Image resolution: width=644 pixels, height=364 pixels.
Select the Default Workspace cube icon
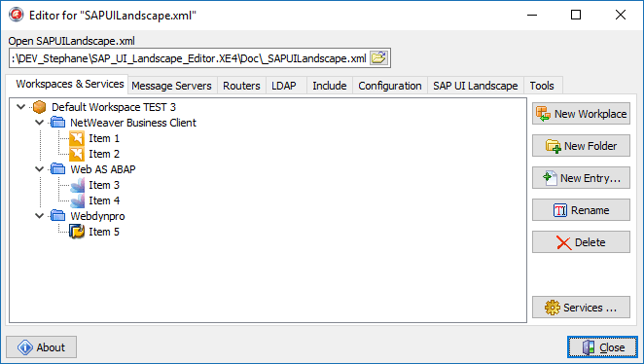[40, 107]
